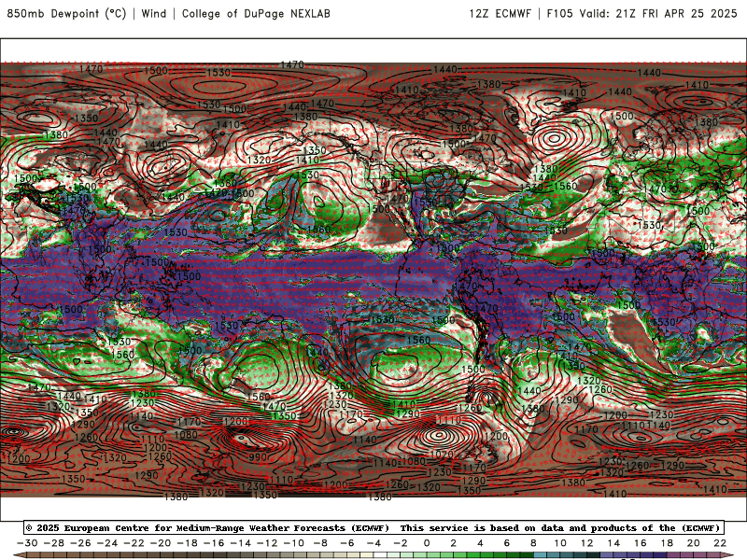
Task: Click the -14 dewpoint legend label
Action: [241, 543]
